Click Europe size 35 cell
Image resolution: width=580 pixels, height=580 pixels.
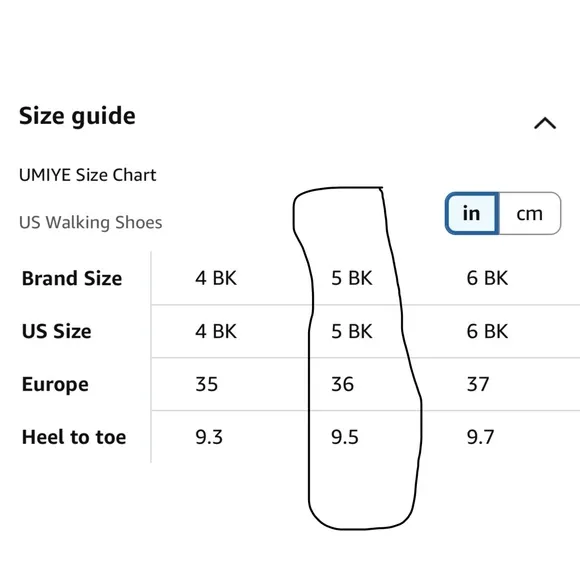tap(206, 384)
